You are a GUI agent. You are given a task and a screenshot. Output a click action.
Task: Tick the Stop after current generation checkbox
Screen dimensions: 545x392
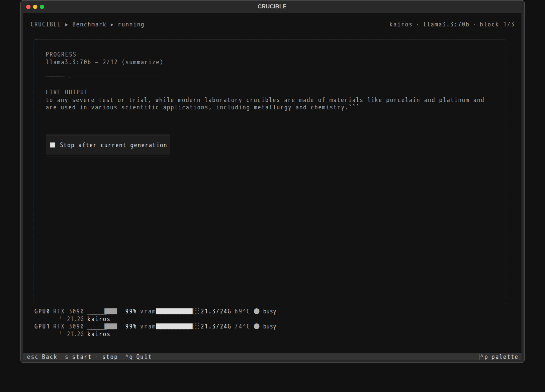tap(53, 145)
